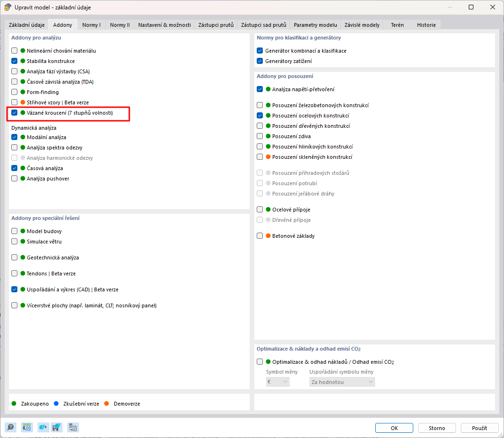Check Posouzení zdiva checkbox

(260, 136)
